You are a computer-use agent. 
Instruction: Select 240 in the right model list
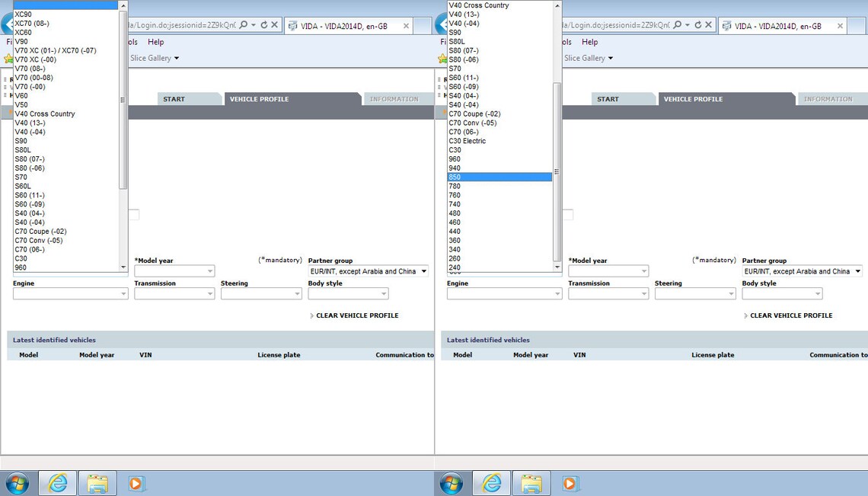(500, 267)
